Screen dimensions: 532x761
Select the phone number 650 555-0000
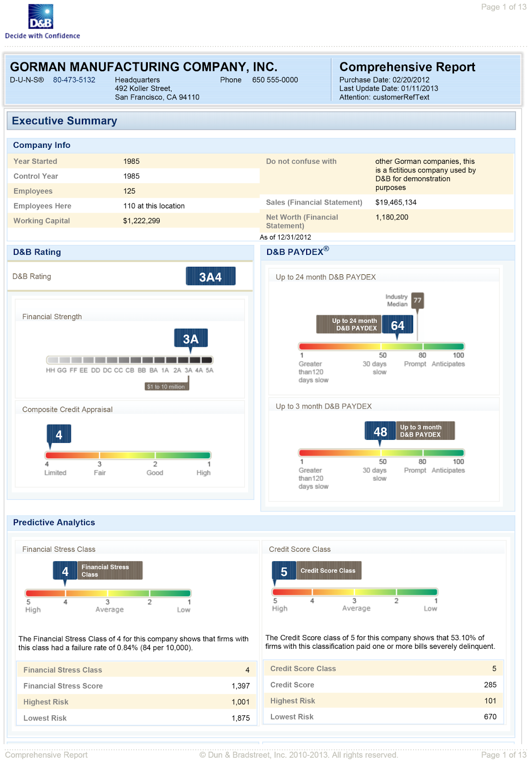coord(275,80)
